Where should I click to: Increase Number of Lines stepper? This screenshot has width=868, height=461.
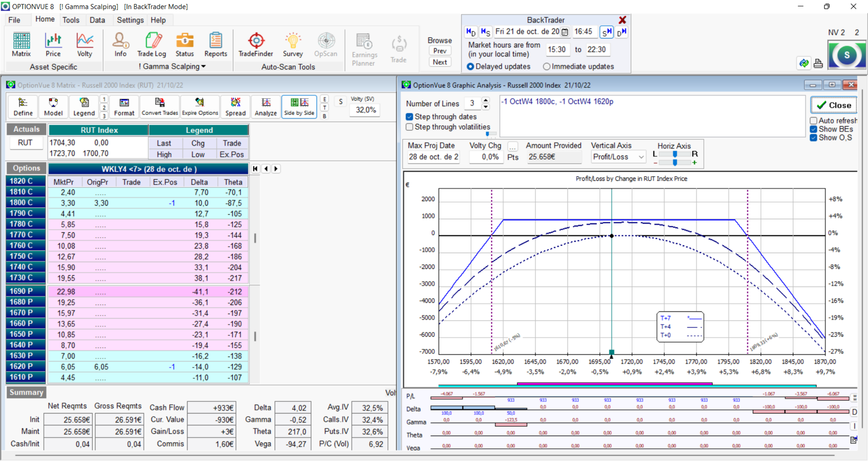tap(486, 100)
